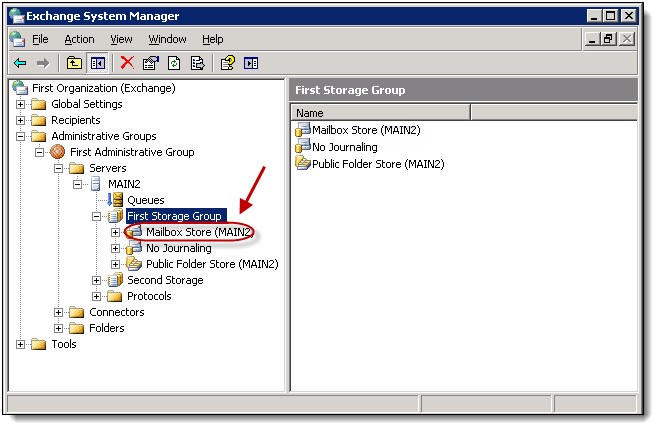This screenshot has height=432, width=661.
Task: Select First Organization (Exchange) root icon
Action: tap(20, 88)
